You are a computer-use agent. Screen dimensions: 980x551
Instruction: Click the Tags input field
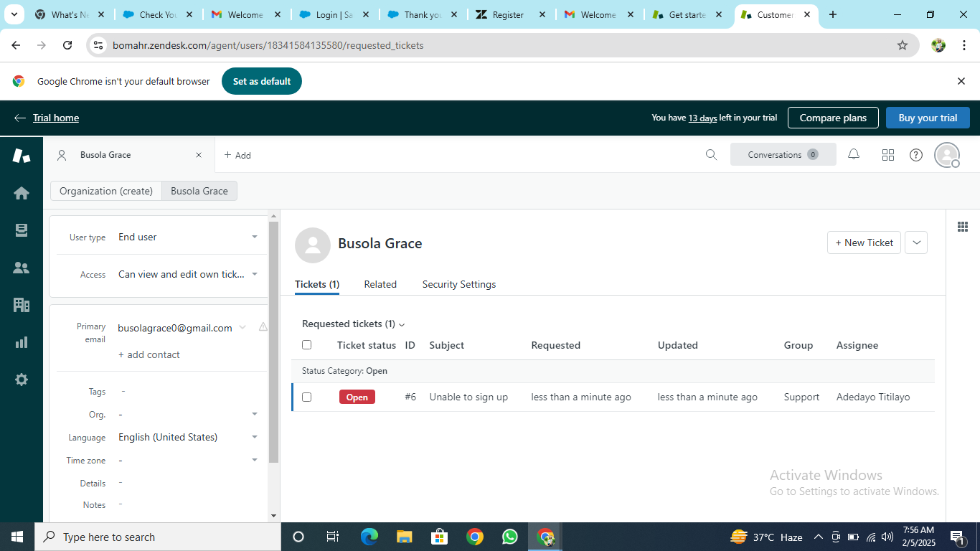pyautogui.click(x=191, y=391)
